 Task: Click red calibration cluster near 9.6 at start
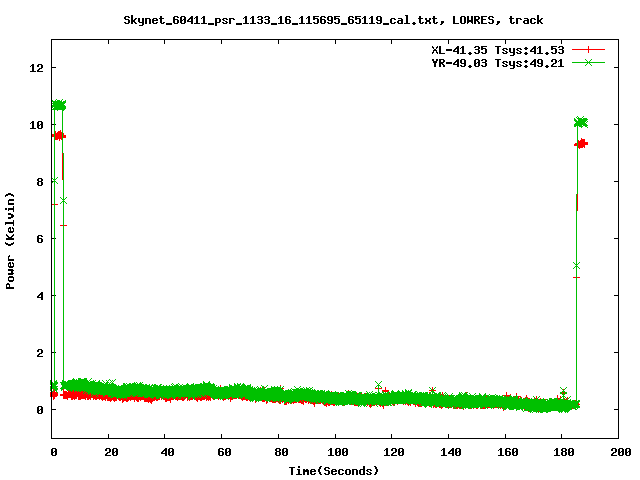click(x=59, y=136)
